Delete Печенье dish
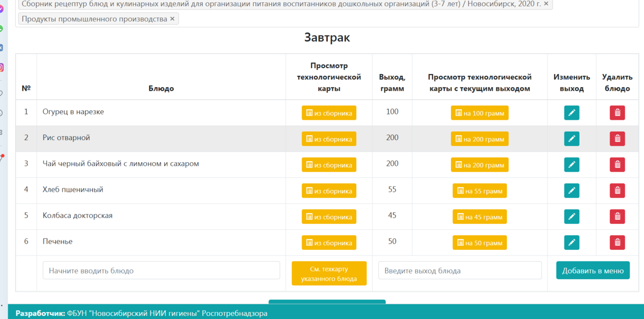The height and width of the screenshot is (319, 644). tap(617, 243)
